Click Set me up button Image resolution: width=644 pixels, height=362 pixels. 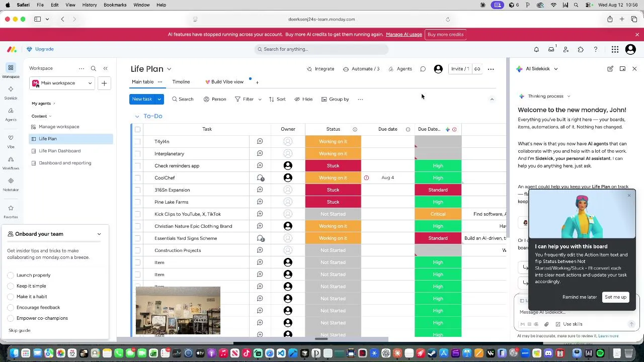point(615,297)
